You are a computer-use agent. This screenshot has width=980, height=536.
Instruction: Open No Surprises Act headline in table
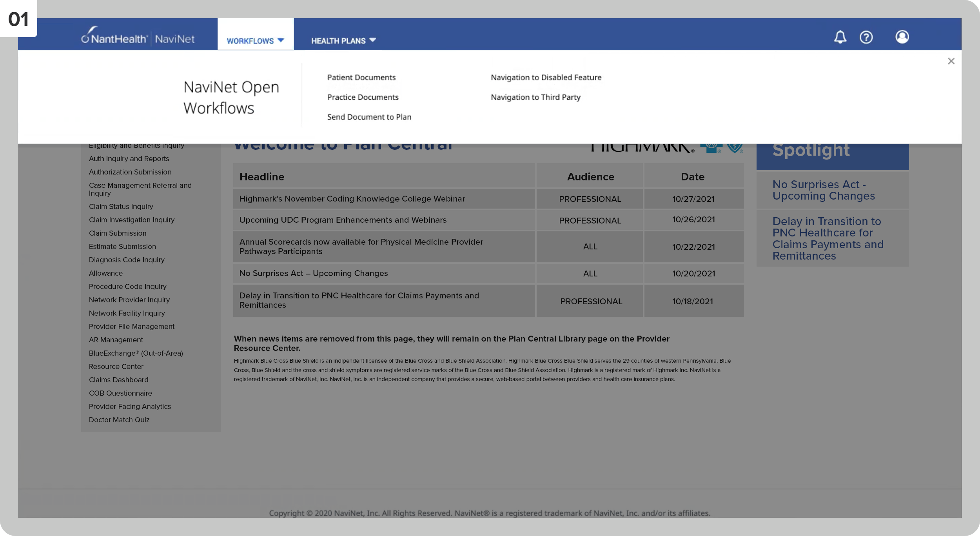click(314, 273)
